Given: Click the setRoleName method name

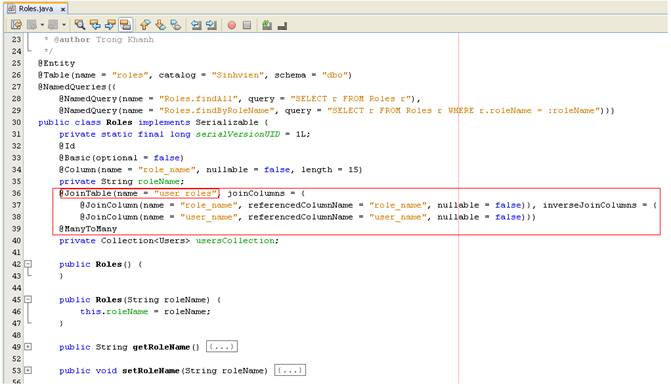Looking at the screenshot, I should point(151,371).
